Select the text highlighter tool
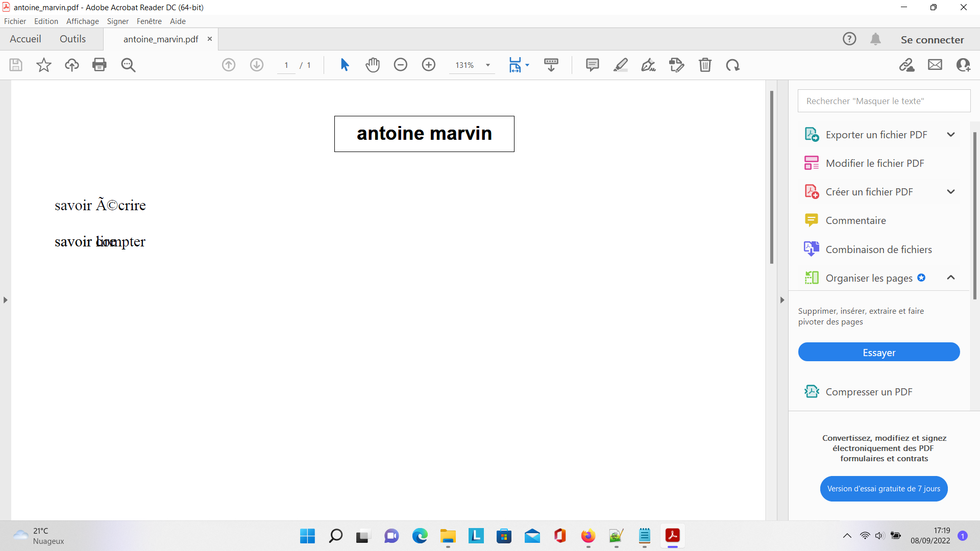The width and height of the screenshot is (980, 551). click(621, 65)
